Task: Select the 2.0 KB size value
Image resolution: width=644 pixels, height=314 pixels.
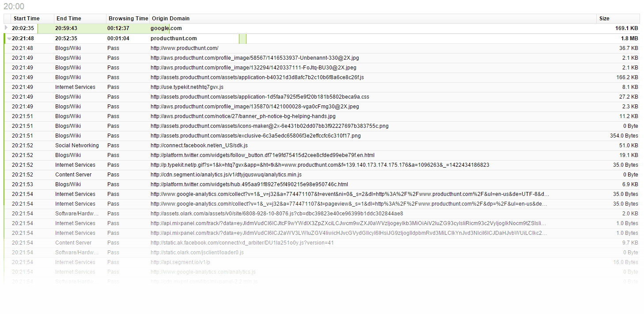Action: click(630, 214)
